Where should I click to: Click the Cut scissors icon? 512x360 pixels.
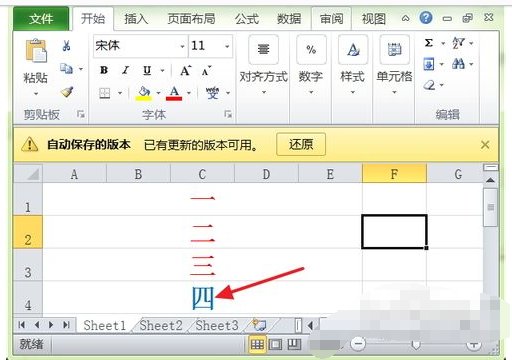tap(66, 45)
